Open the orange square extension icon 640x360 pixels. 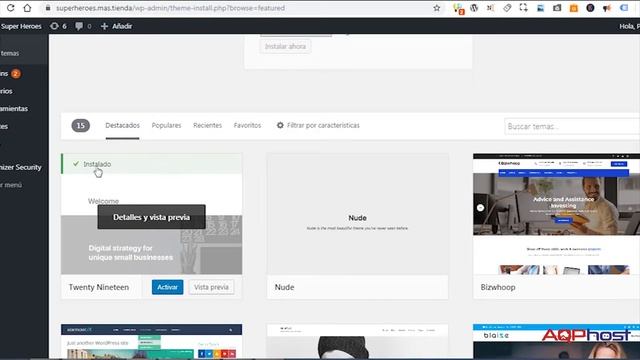[x=573, y=8]
